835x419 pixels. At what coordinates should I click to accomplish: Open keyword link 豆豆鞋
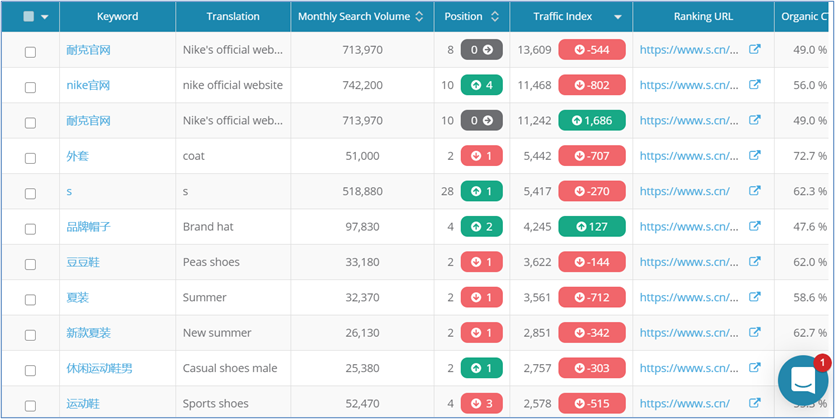click(x=83, y=262)
